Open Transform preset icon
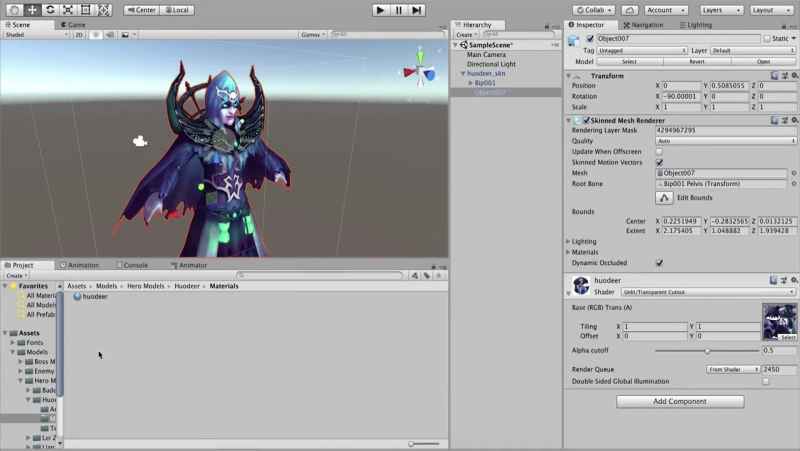The width and height of the screenshot is (800, 451). [785, 76]
